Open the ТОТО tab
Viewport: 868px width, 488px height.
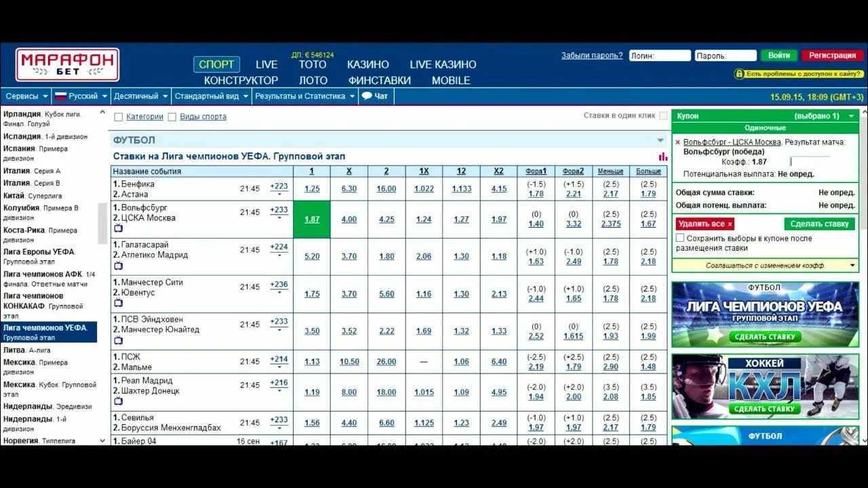pos(313,64)
